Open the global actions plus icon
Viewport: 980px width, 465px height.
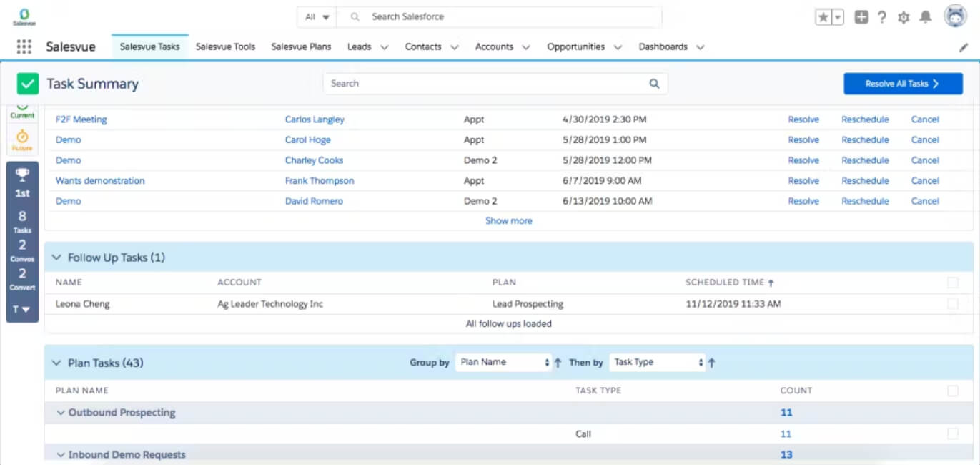tap(861, 18)
